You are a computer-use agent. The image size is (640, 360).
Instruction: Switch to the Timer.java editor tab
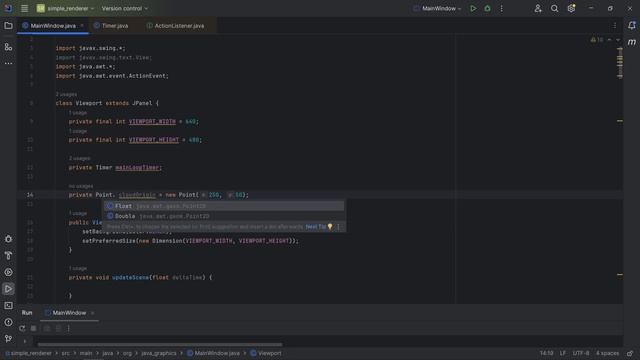pos(115,26)
